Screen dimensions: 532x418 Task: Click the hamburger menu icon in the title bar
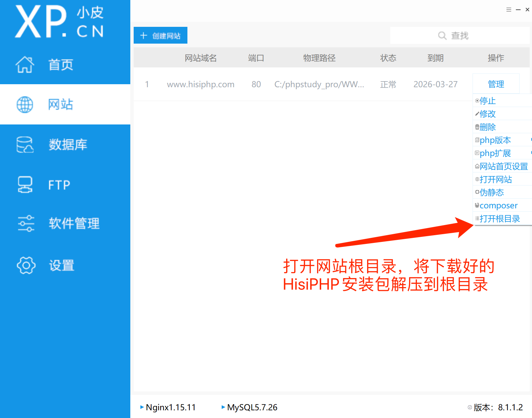509,10
